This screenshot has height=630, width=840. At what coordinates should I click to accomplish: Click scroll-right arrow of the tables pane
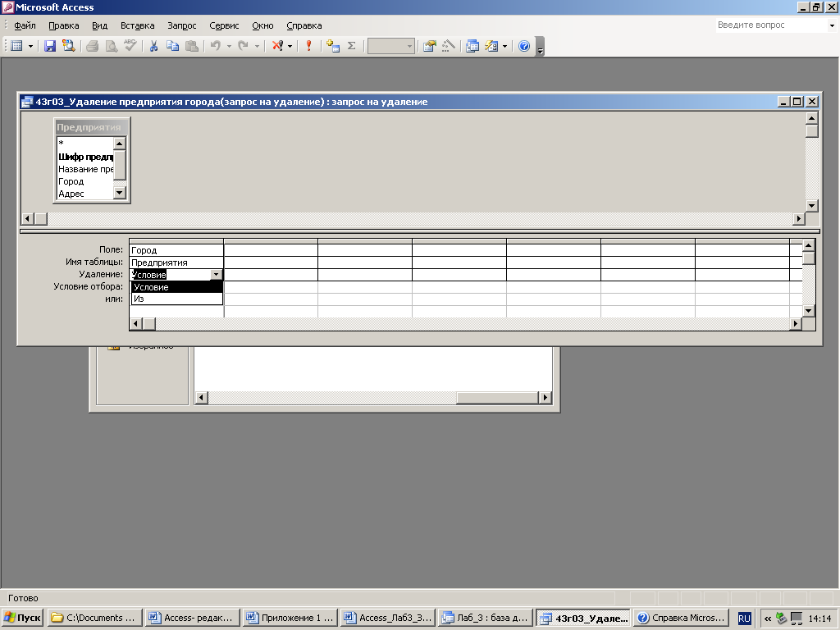[799, 218]
